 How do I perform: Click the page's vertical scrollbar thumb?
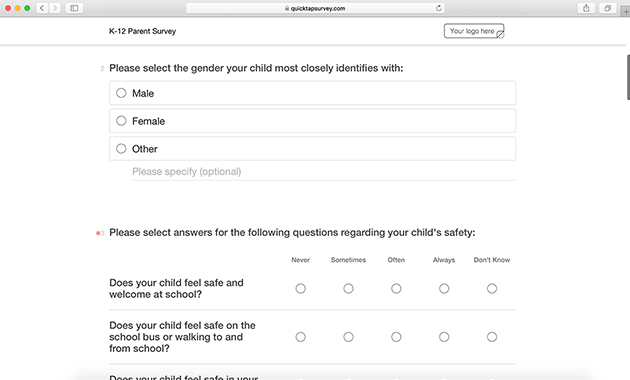tap(628, 77)
